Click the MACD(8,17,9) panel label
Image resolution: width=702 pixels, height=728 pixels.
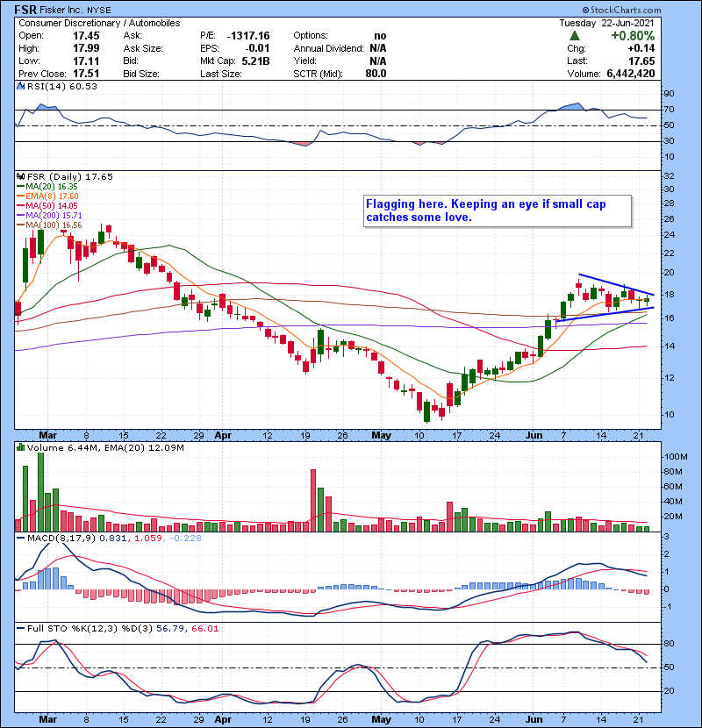(61, 539)
